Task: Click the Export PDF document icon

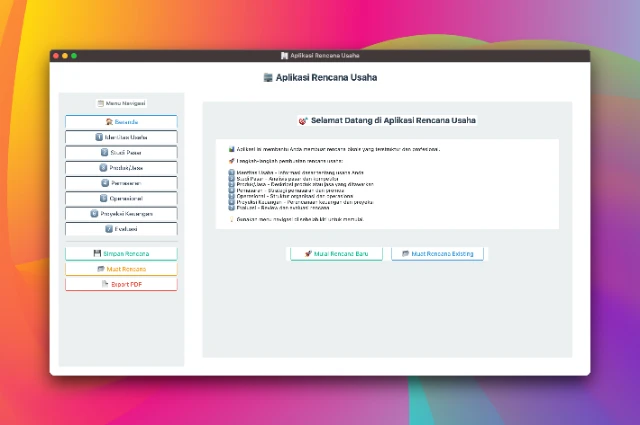Action: [105, 284]
